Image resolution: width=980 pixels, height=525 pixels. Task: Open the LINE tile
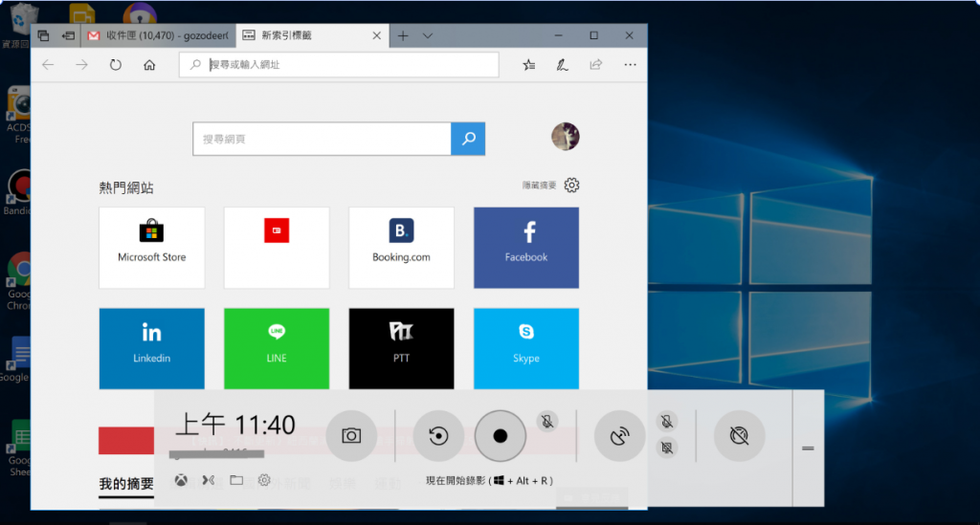(x=277, y=348)
